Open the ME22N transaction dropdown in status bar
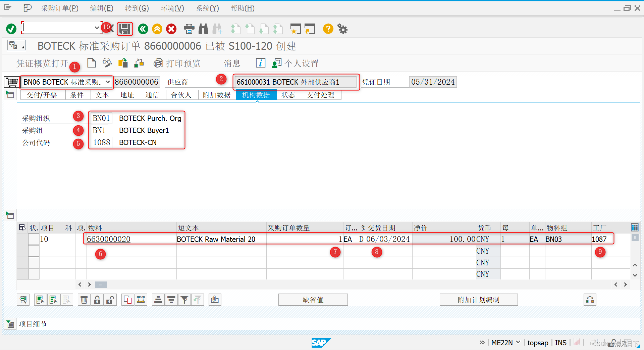The height and width of the screenshot is (350, 644). tap(518, 342)
